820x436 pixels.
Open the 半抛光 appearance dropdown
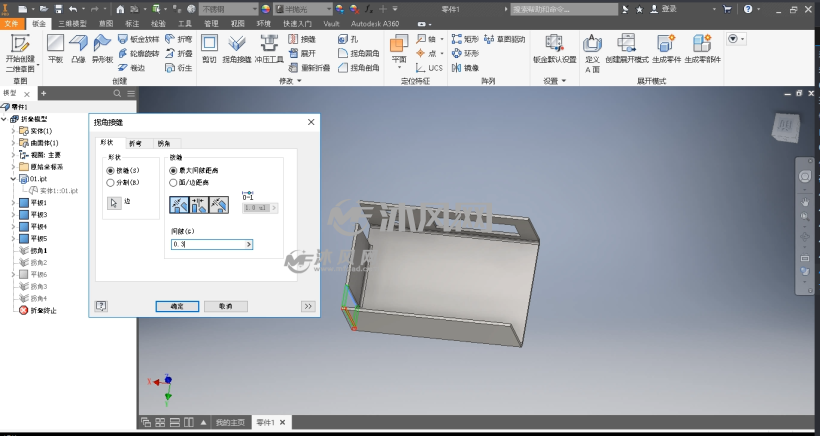click(303, 9)
